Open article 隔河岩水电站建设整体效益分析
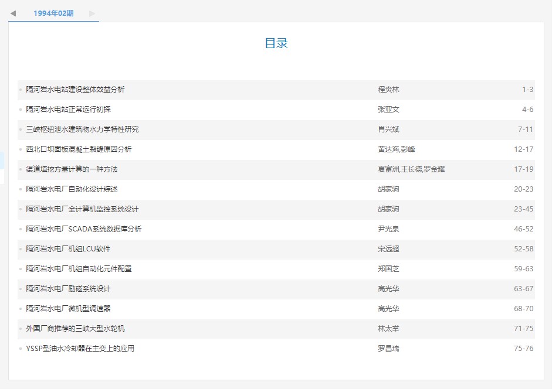 pos(75,90)
